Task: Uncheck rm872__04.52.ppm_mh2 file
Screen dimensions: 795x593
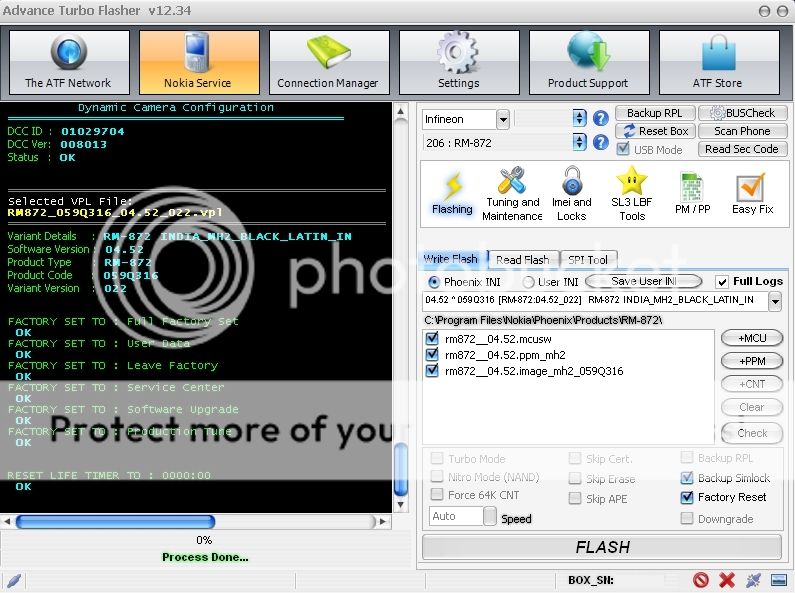Action: click(432, 354)
